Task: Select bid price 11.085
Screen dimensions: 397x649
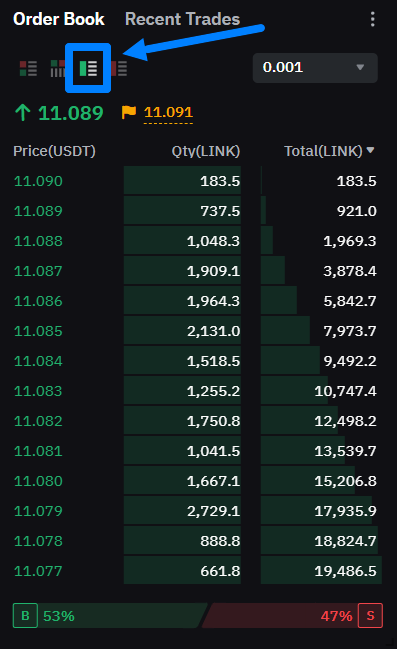Action: (38, 331)
